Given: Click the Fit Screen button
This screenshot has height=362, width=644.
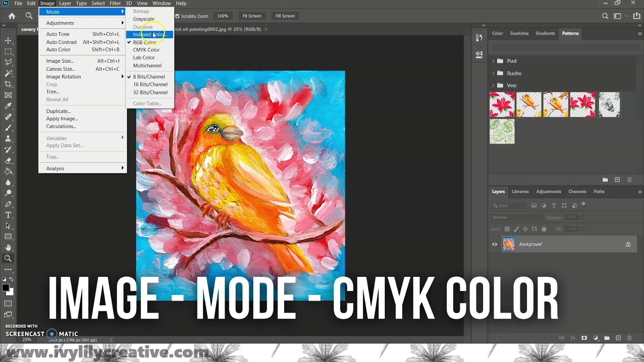Looking at the screenshot, I should tap(252, 16).
